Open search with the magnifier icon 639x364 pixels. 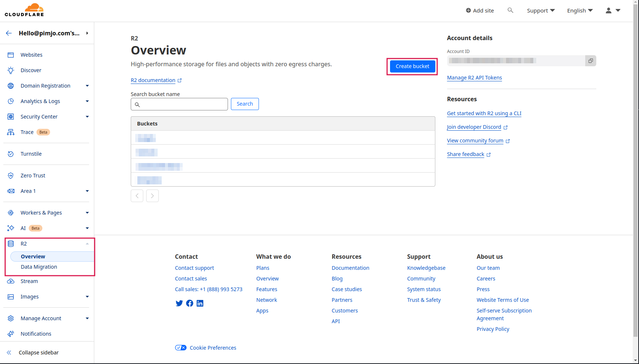tap(510, 10)
